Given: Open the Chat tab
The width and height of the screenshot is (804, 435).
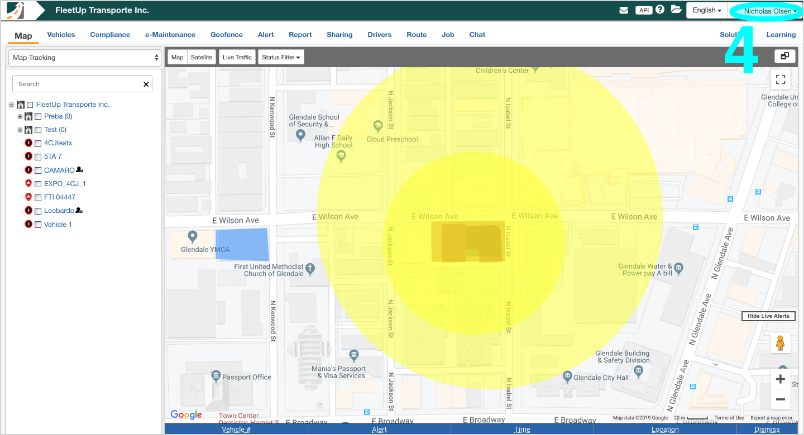Looking at the screenshot, I should 477,34.
